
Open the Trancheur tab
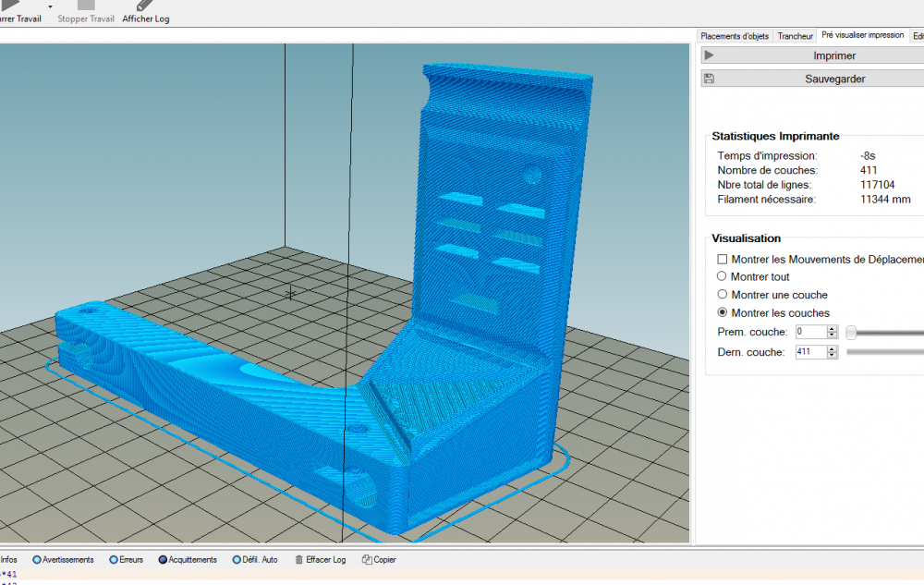pos(795,36)
